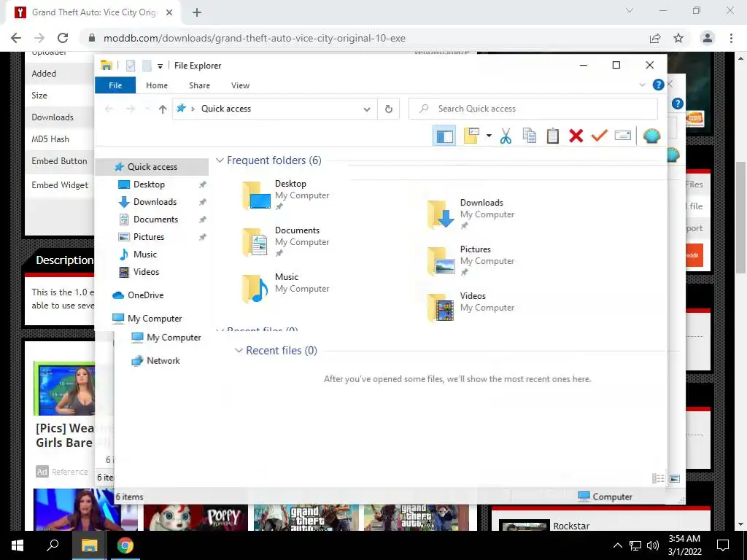The height and width of the screenshot is (560, 747).
Task: Select Downloads folder icon in Frequent folders
Action: (441, 214)
